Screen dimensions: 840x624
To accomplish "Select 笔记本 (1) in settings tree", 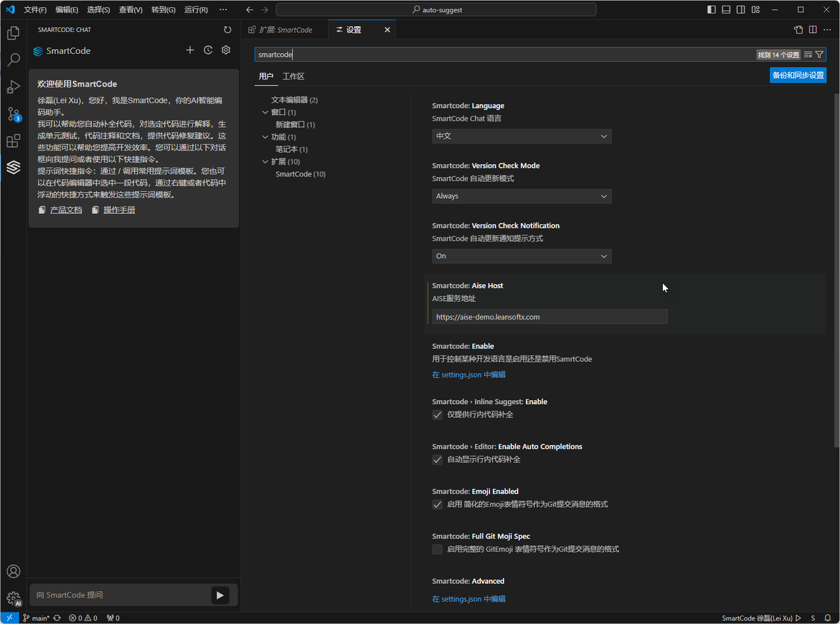I will (292, 150).
